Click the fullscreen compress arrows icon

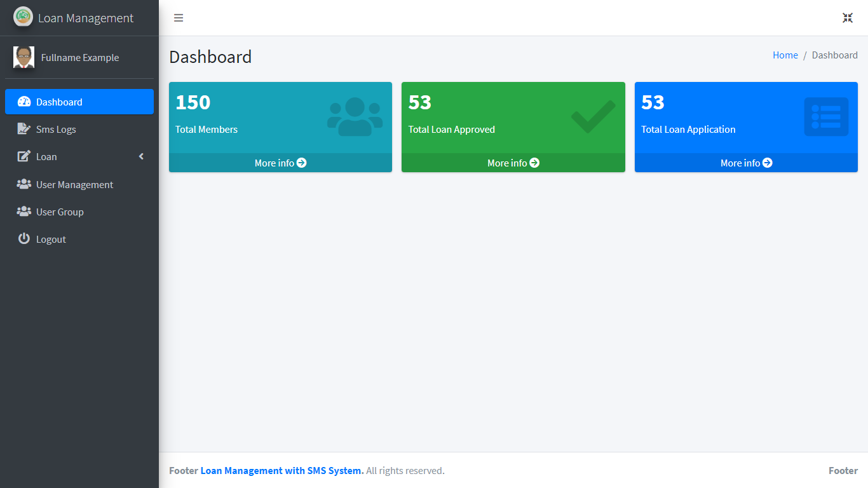tap(848, 18)
